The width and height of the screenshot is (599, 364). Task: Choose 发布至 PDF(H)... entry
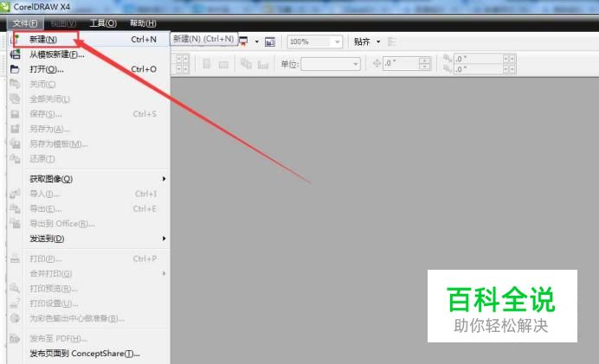(x=88, y=338)
